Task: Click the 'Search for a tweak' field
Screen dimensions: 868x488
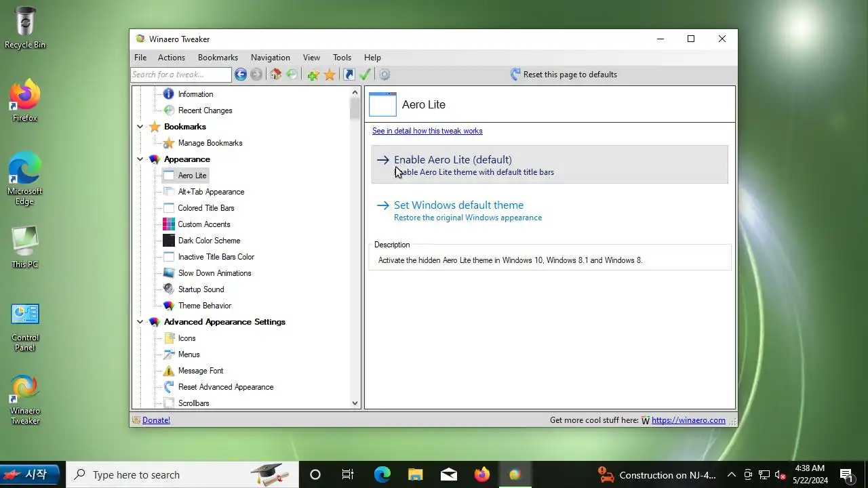Action: coord(181,75)
